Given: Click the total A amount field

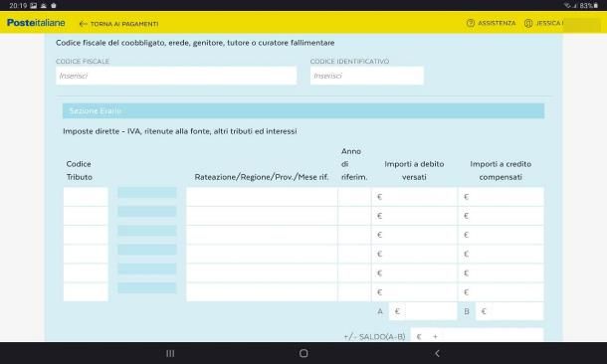Looking at the screenshot, I should (423, 311).
